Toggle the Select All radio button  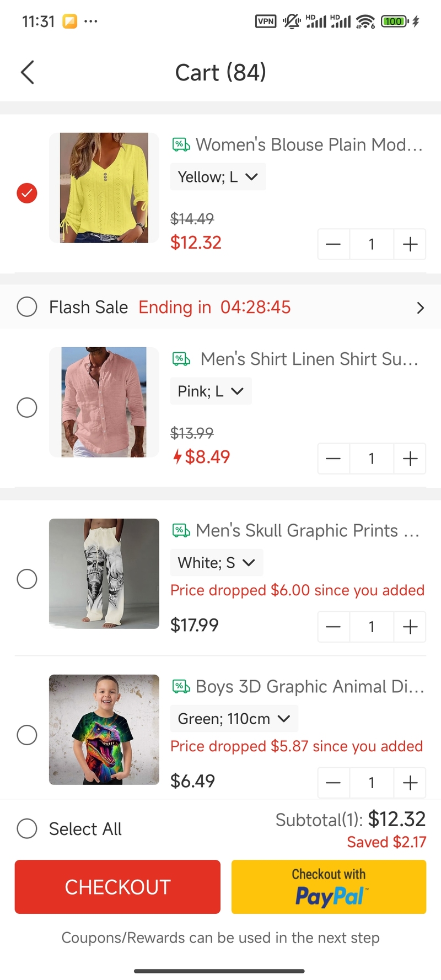pos(27,828)
